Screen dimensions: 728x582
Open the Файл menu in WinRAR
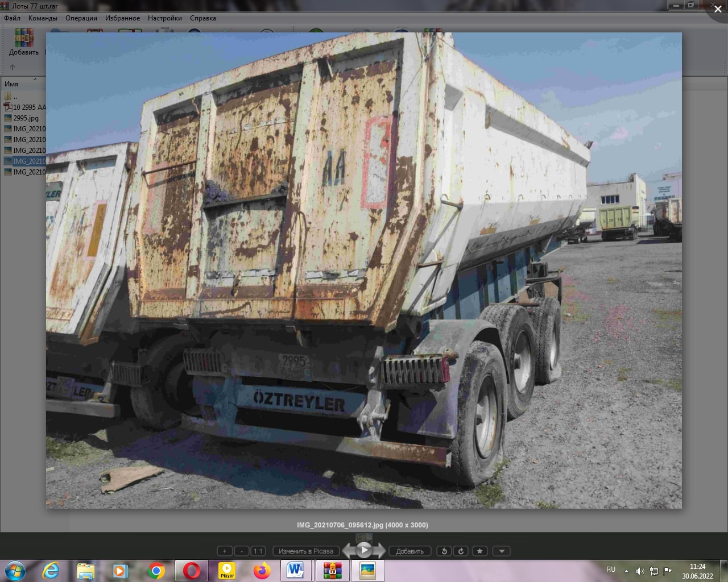pos(12,18)
